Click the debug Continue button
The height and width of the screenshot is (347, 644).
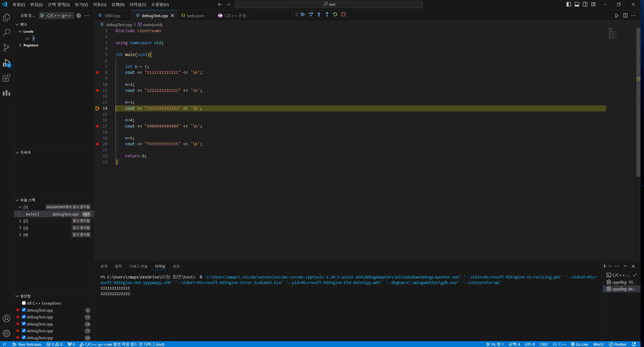point(303,15)
